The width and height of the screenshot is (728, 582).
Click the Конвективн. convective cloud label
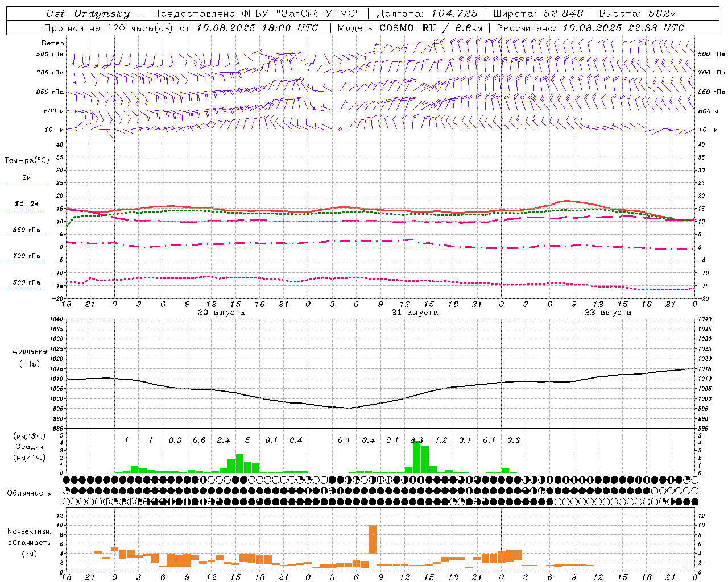pyautogui.click(x=29, y=531)
